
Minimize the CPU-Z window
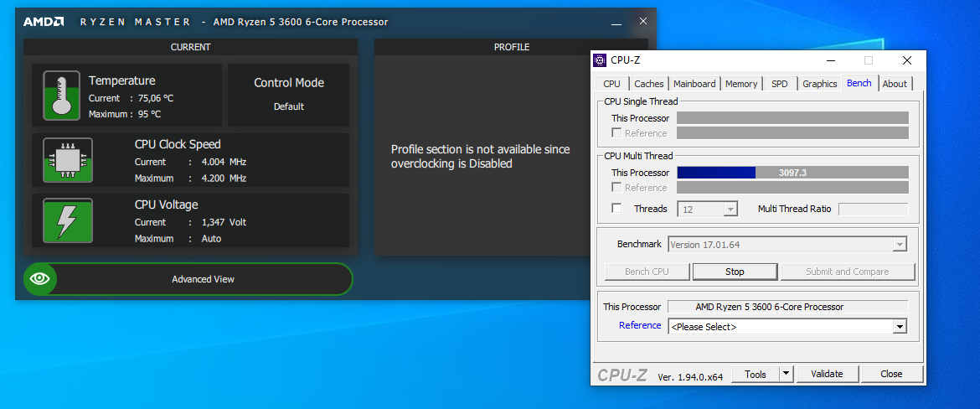pos(831,60)
